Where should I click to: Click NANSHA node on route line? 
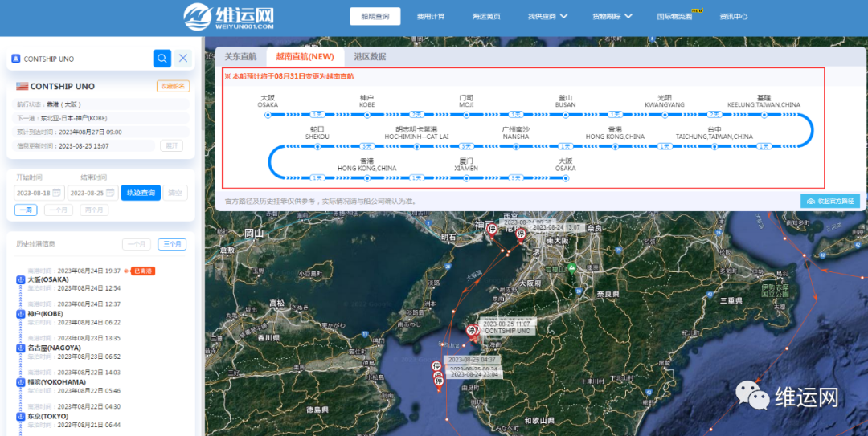click(x=516, y=147)
